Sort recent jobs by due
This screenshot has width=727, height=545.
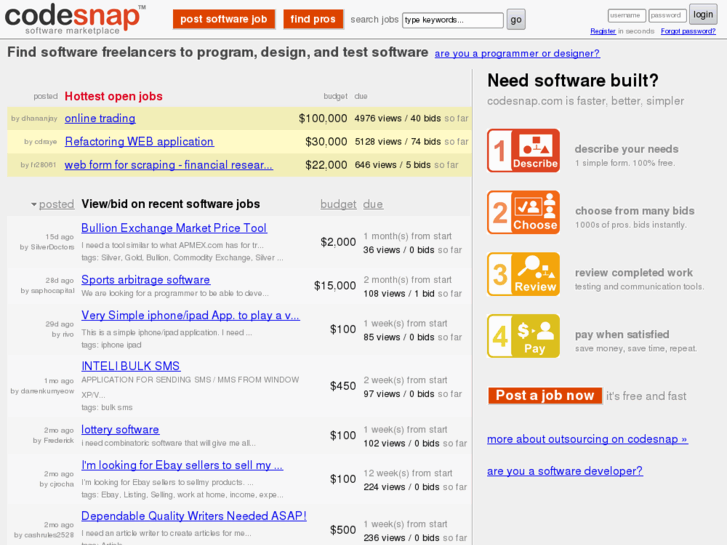tap(373, 204)
